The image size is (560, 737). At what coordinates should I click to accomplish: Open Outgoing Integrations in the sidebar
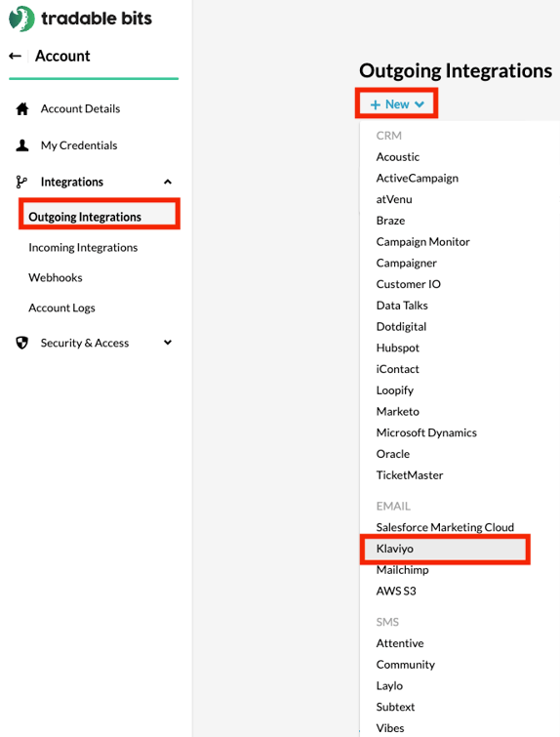(x=85, y=217)
